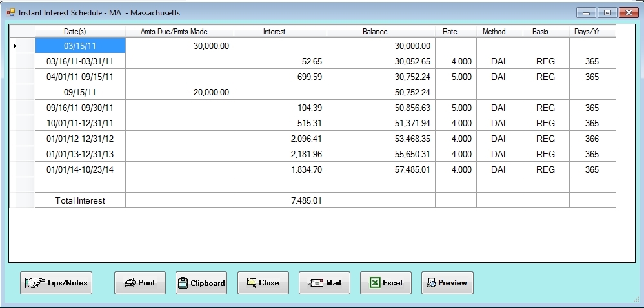Click the 699.59 interest cell

tap(280, 77)
